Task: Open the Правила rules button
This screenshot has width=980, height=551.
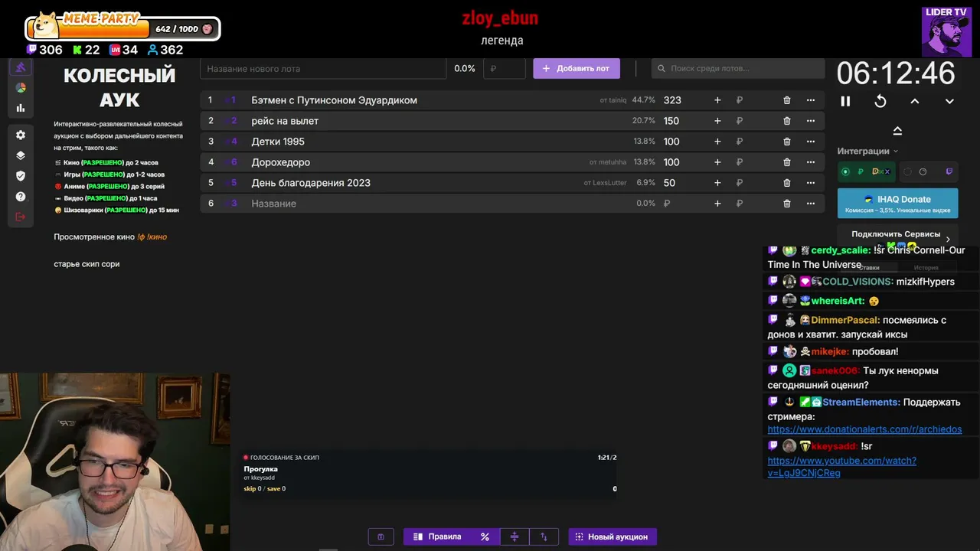Action: tap(437, 536)
